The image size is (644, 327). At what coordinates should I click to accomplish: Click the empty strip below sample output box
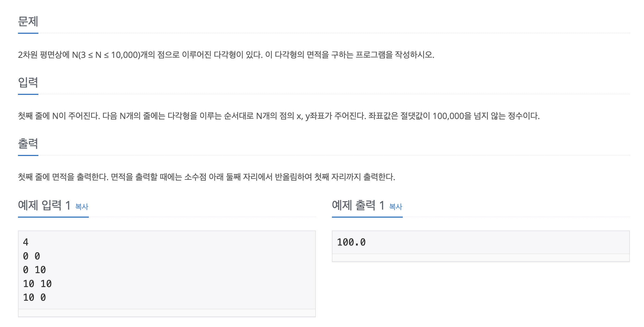(x=481, y=258)
